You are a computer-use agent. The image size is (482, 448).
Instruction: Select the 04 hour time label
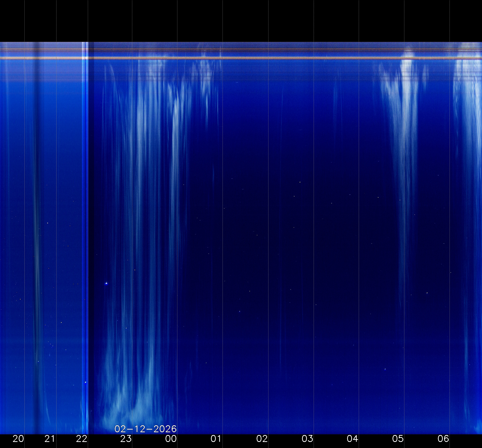point(352,439)
